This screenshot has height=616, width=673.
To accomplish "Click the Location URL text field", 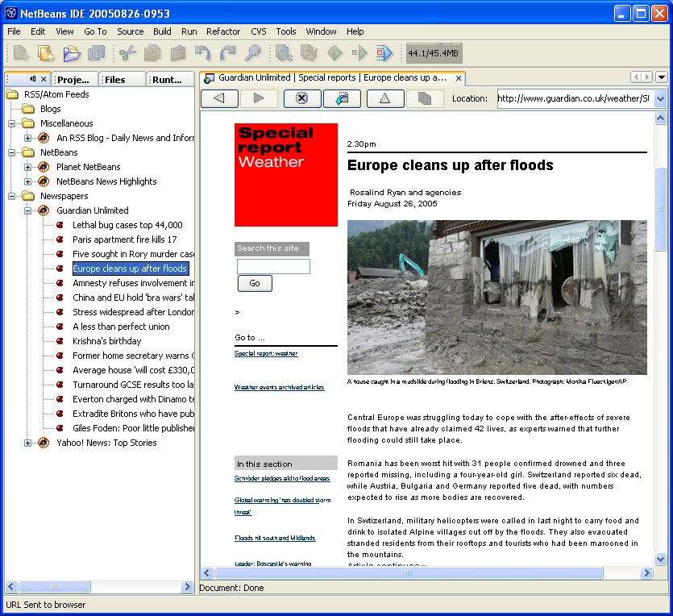I will 575,98.
